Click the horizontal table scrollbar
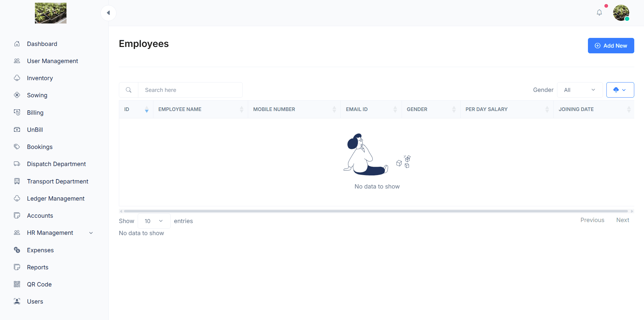 point(375,211)
